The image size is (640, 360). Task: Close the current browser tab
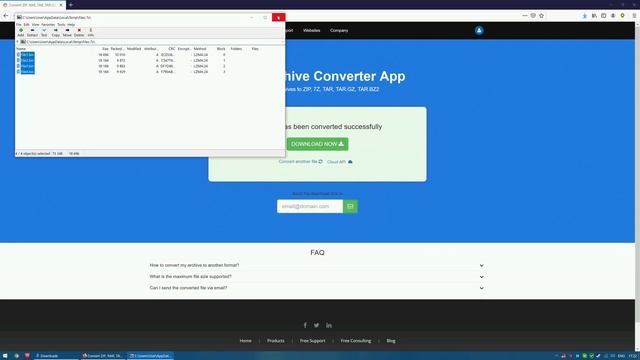61,5
